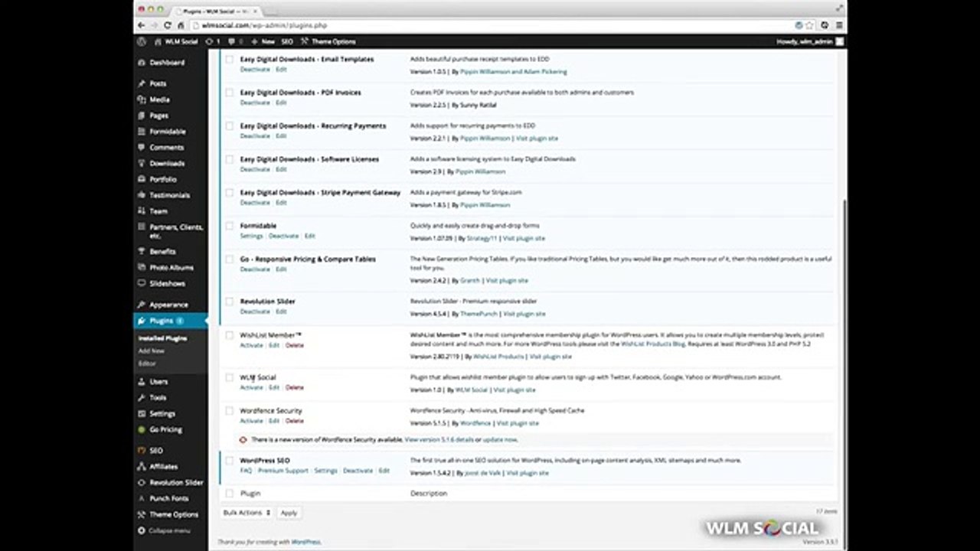Image resolution: width=980 pixels, height=551 pixels.
Task: Open the Howdy, wlm_admin account menu
Action: [x=810, y=41]
